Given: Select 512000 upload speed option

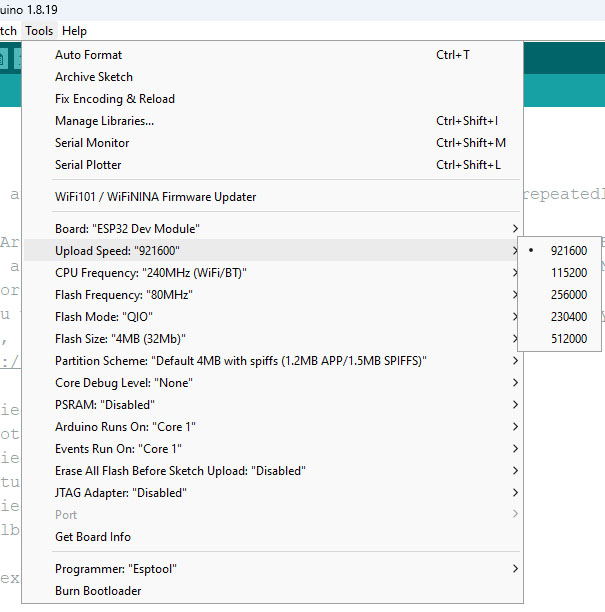Looking at the screenshot, I should coord(568,339).
